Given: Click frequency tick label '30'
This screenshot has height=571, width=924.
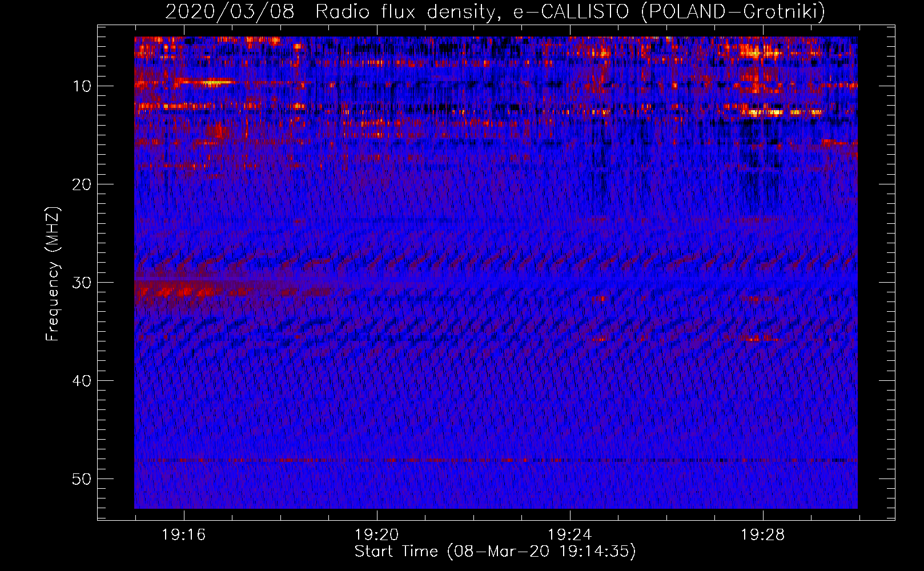Looking at the screenshot, I should (82, 283).
